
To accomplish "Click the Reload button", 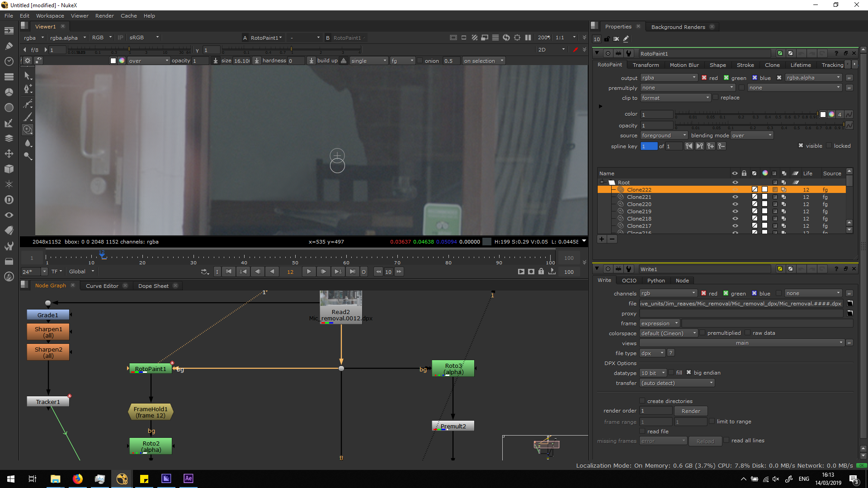I will tap(705, 441).
